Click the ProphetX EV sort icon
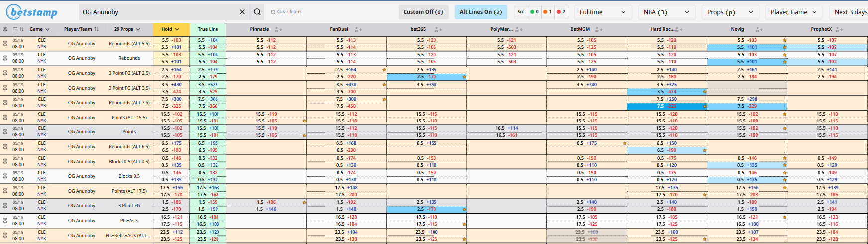Screen dimensions: 868x244 pos(840,29)
